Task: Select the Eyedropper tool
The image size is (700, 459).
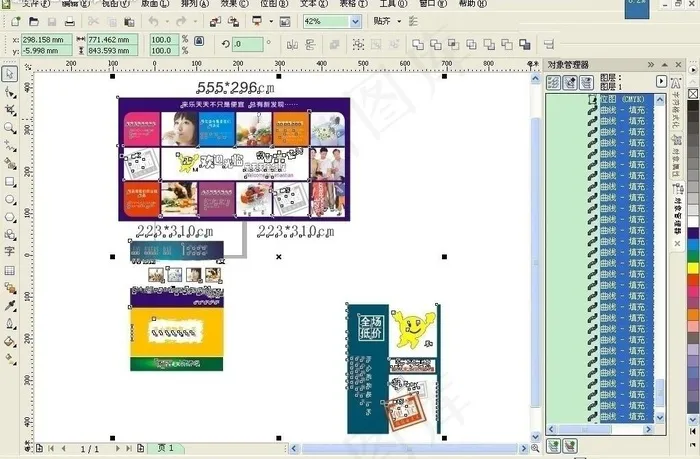Action: point(9,305)
